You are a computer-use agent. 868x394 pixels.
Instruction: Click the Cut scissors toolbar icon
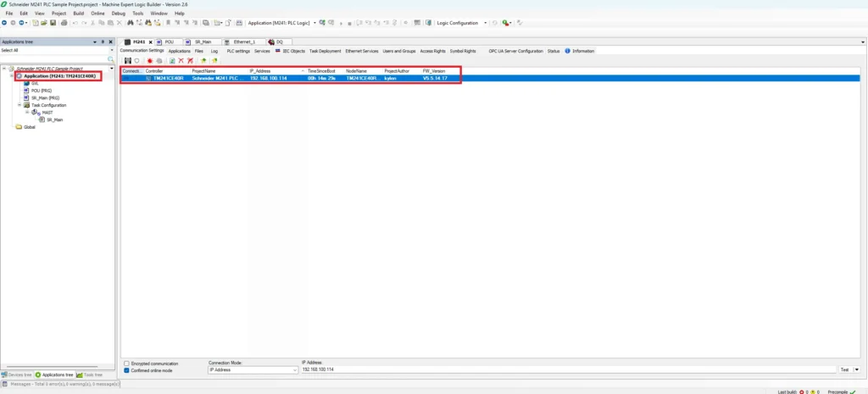tap(93, 23)
